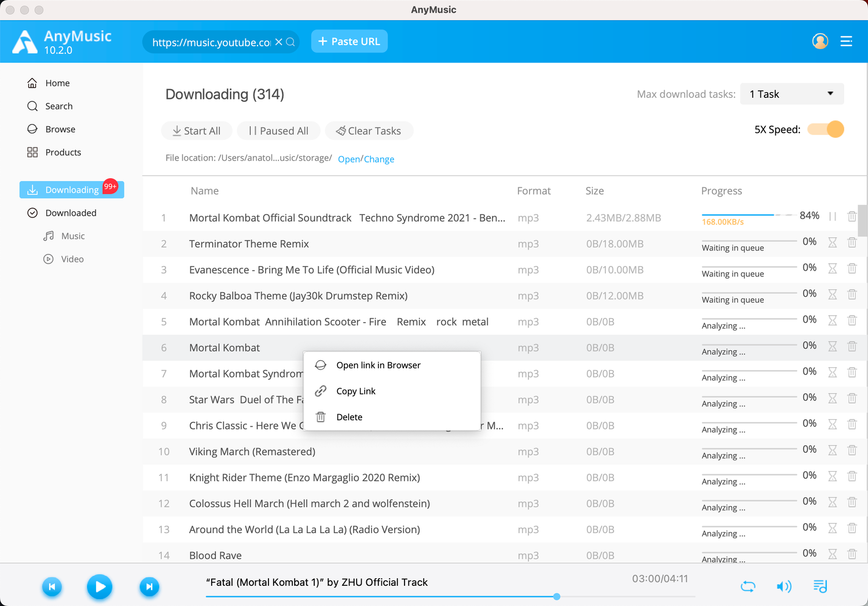Select the Downloading sidebar item

[x=72, y=190]
